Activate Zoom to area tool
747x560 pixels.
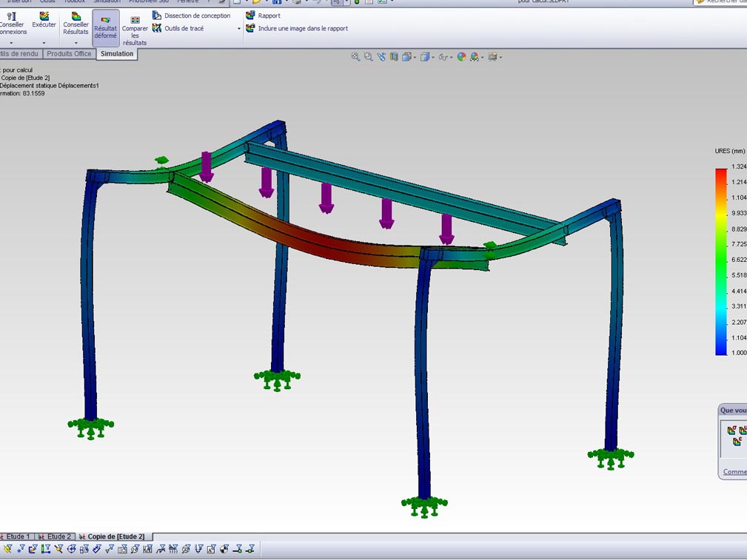[368, 57]
